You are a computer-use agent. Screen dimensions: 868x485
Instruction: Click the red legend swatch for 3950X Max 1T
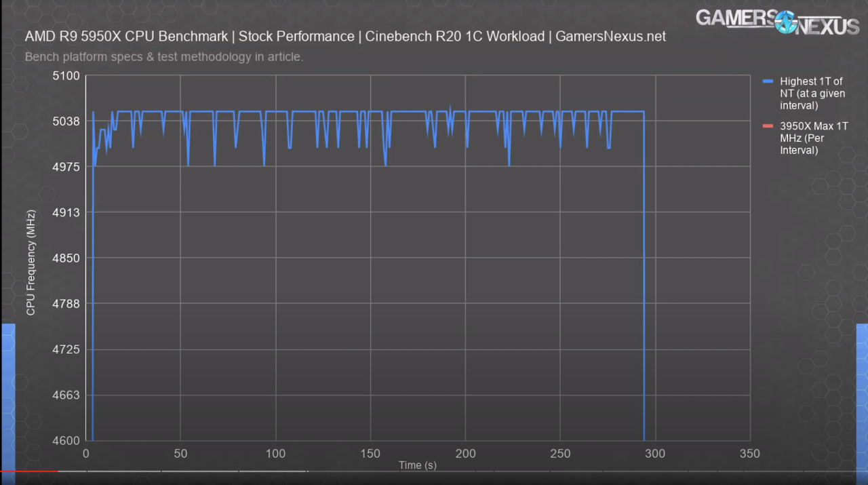click(x=768, y=126)
